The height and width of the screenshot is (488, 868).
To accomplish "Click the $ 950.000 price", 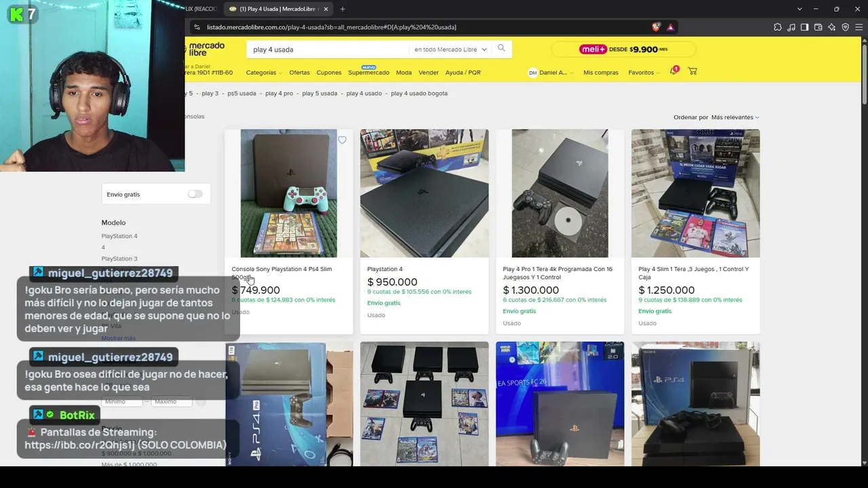I will (393, 282).
